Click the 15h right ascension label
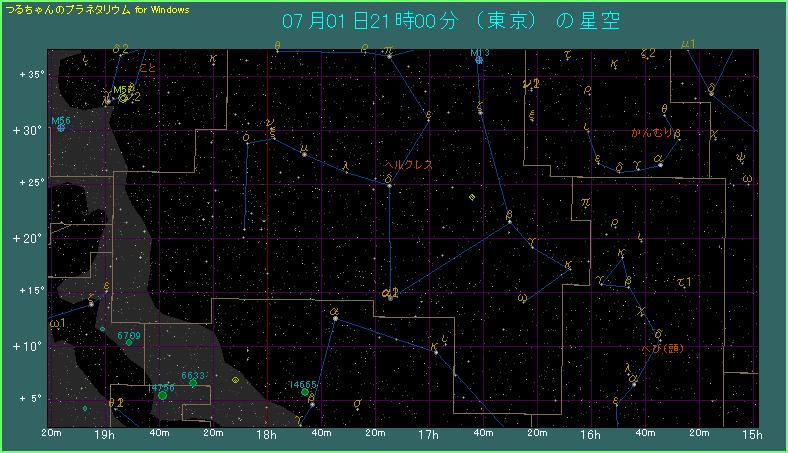Screen dimensions: 788x453 click(x=753, y=435)
